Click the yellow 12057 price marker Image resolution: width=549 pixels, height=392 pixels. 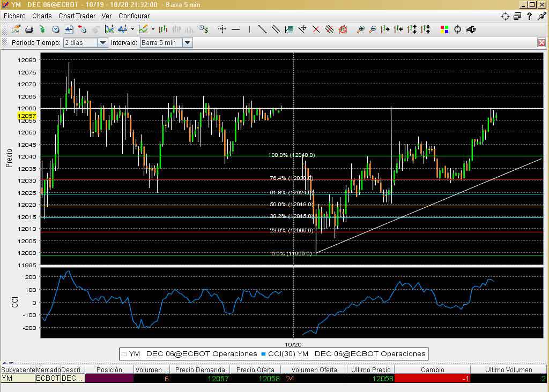(x=27, y=116)
